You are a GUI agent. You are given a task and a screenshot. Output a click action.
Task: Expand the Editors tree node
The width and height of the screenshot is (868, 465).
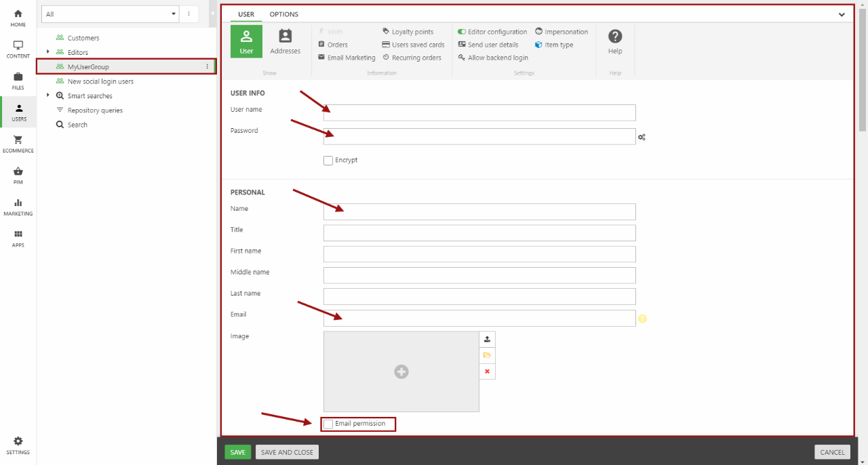(47, 52)
